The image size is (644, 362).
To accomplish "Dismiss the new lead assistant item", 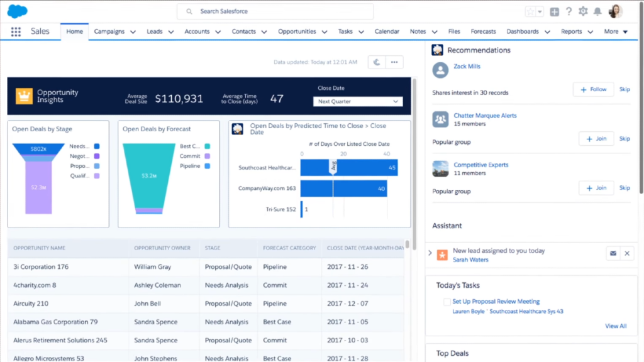I will [627, 253].
